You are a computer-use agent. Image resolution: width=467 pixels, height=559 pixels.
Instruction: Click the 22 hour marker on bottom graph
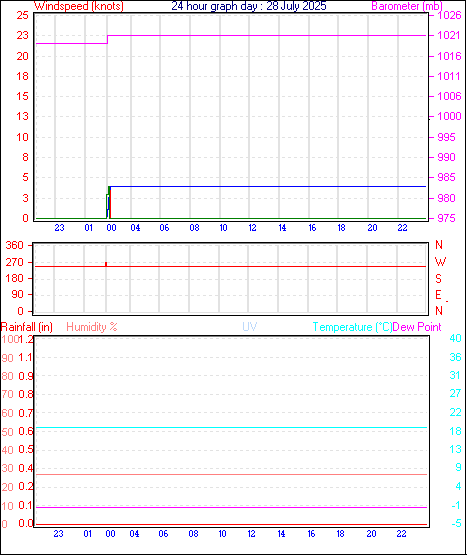401,534
